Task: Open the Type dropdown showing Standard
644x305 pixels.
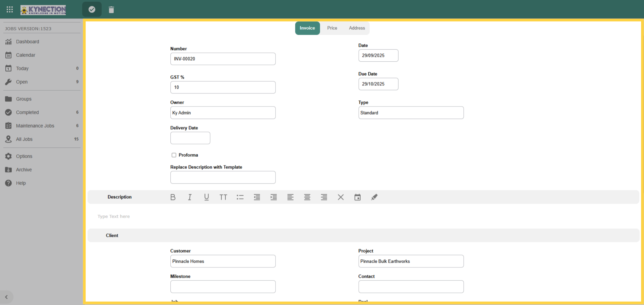Action: [x=411, y=113]
